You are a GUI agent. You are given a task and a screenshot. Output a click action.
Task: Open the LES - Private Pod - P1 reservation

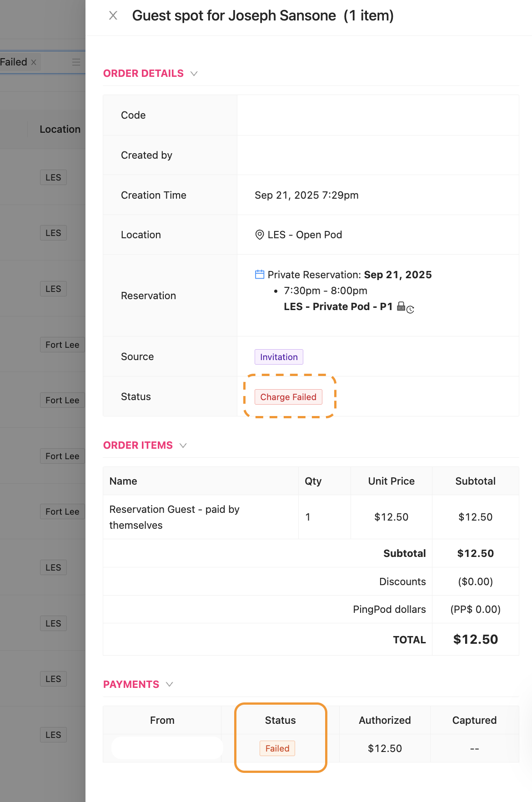click(x=338, y=306)
